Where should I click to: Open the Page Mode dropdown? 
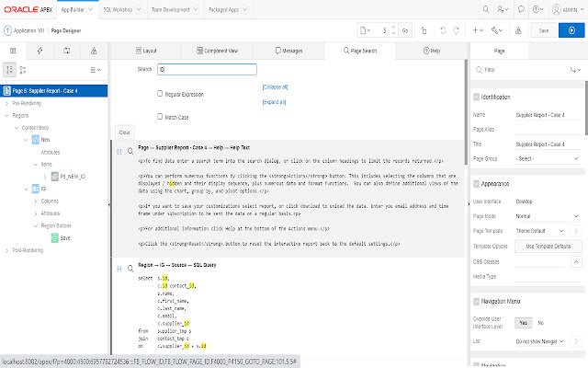tap(548, 216)
